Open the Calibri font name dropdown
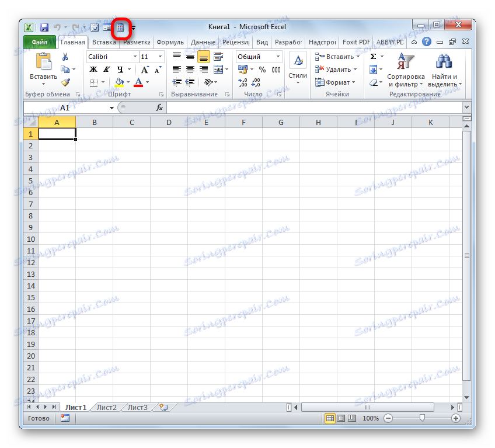 135,57
